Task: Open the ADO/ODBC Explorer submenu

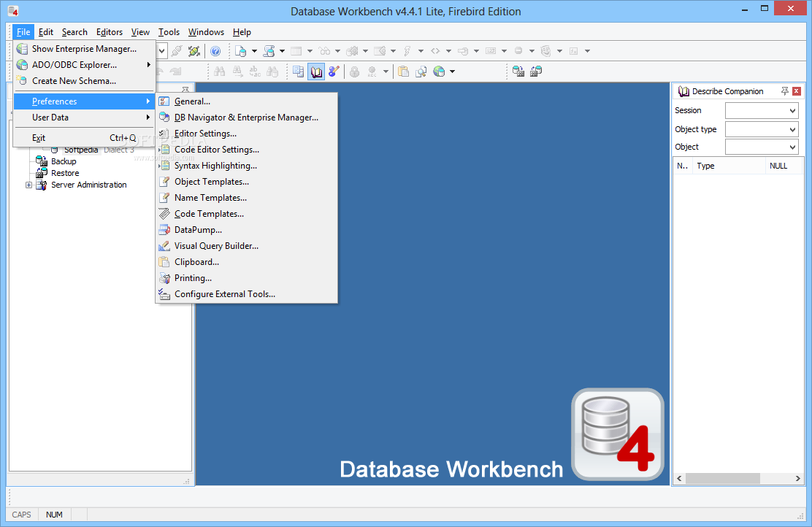Action: (x=84, y=65)
